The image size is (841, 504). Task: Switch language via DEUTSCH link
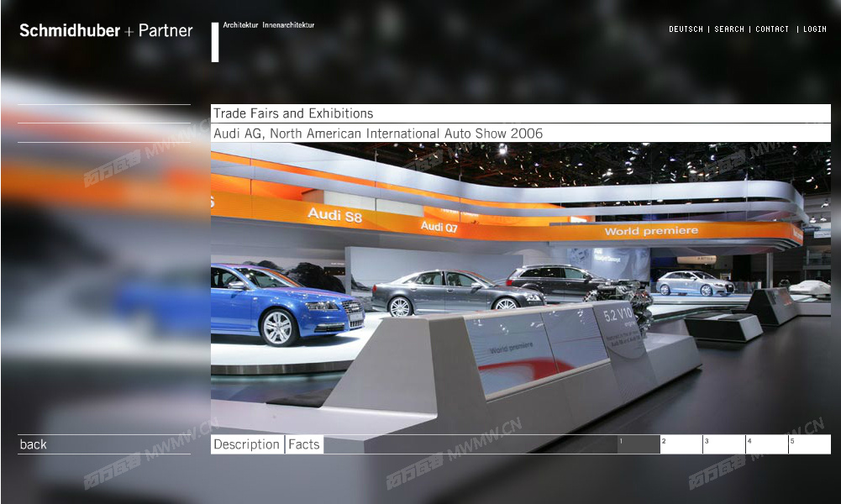(x=686, y=29)
